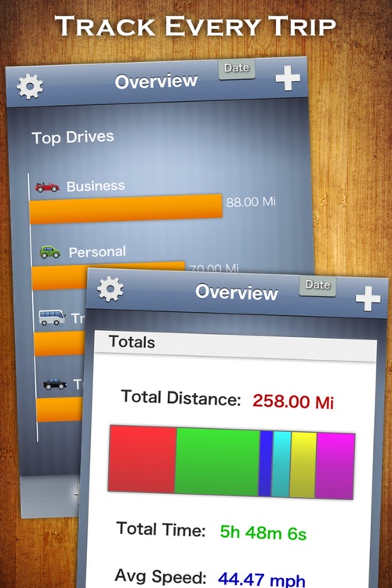This screenshot has height=588, width=392.
Task: Tap plus icon in back Overview screen
Action: tap(288, 78)
